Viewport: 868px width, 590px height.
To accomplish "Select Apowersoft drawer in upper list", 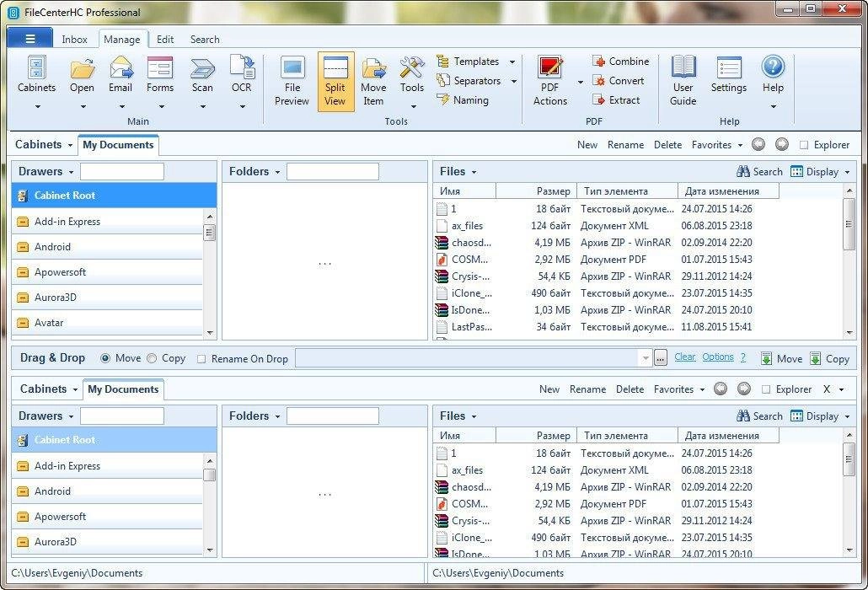I will click(x=107, y=272).
